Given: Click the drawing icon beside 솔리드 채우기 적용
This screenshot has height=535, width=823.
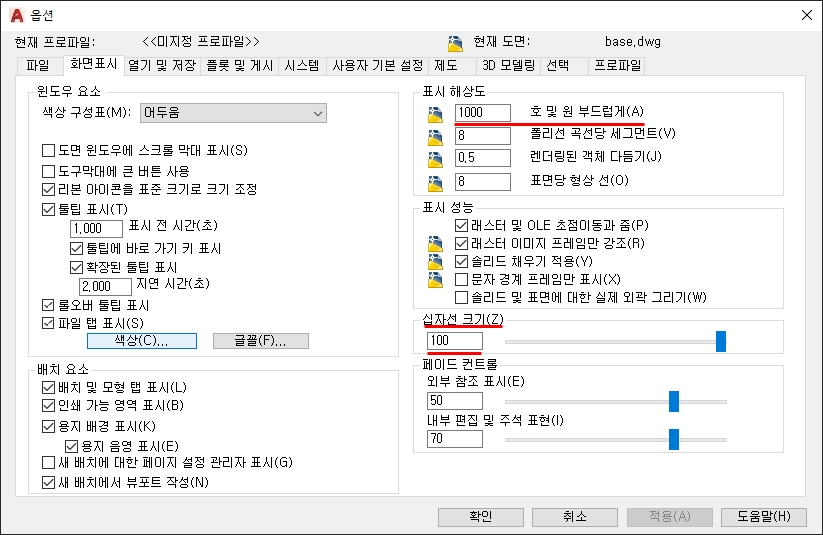Looking at the screenshot, I should [435, 261].
